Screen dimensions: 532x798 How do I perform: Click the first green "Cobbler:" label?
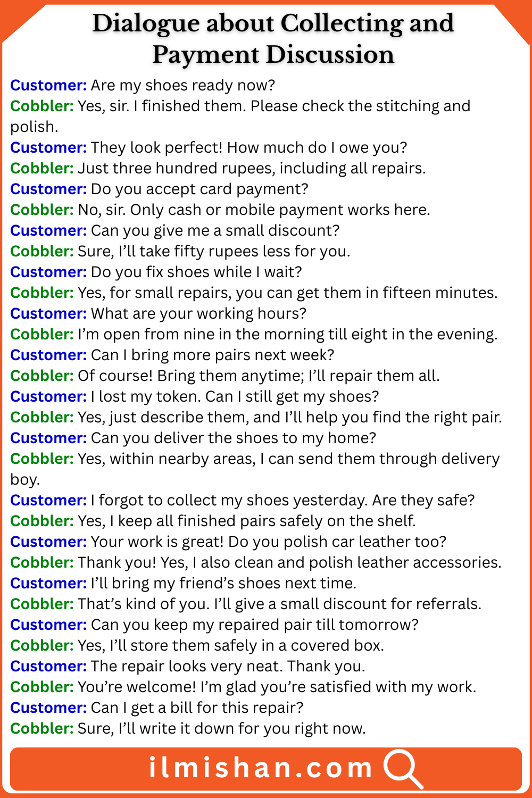coord(41,106)
